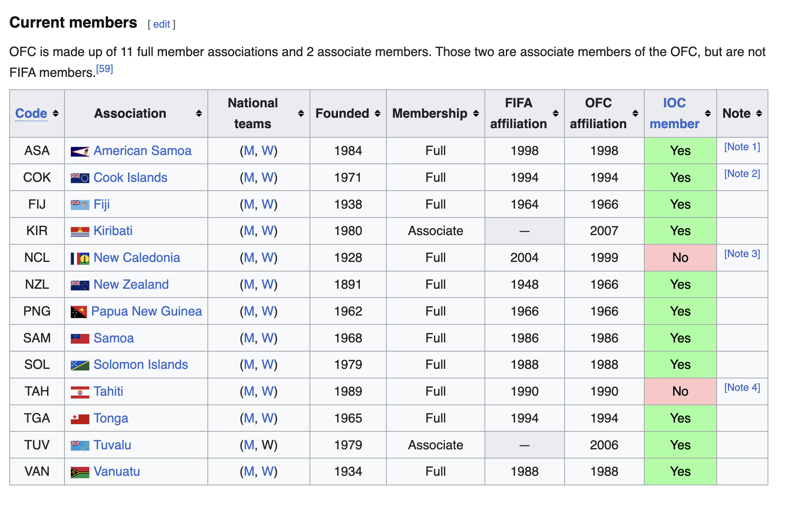Open American Samoa men's team M link
The width and height of the screenshot is (812, 507).
249,151
